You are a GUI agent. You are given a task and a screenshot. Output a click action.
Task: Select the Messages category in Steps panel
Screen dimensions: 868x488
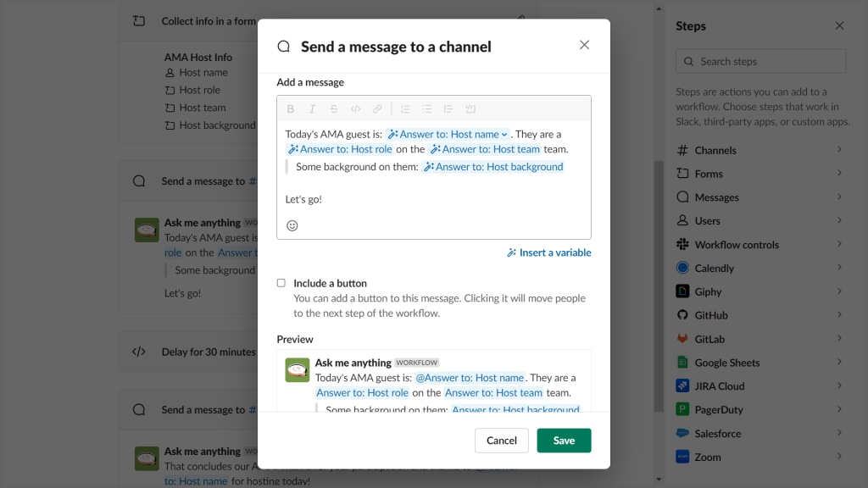click(x=760, y=197)
